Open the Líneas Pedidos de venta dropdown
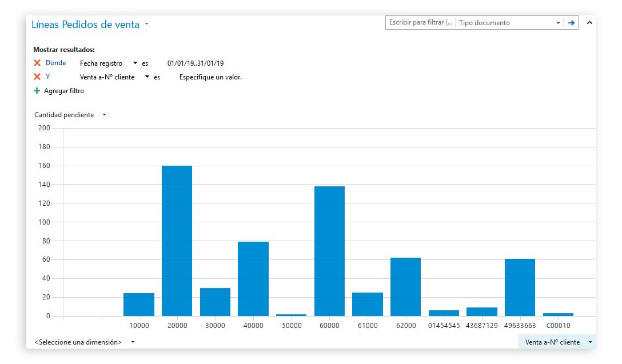Image resolution: width=622 pixels, height=364 pixels. point(147,25)
